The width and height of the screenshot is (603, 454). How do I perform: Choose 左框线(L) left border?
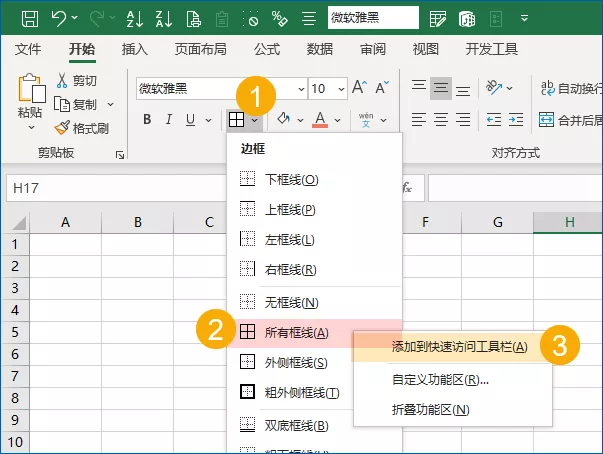[314, 239]
